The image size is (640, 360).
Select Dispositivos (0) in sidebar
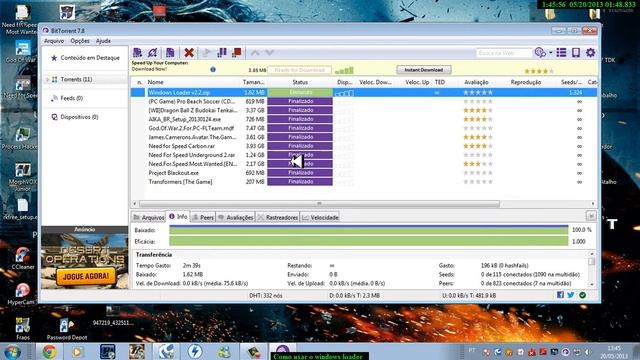[x=75, y=117]
